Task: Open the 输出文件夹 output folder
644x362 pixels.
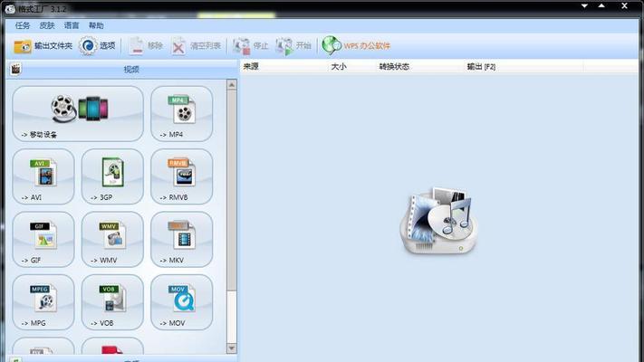Action: (43, 45)
